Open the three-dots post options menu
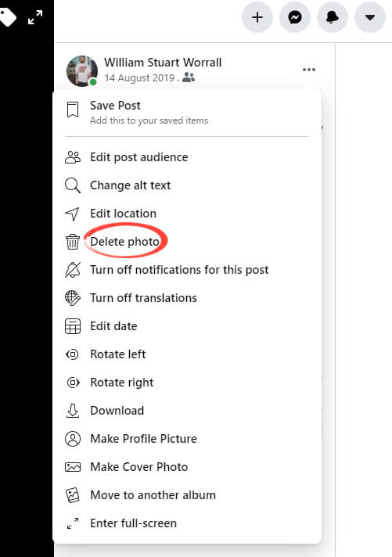 [x=309, y=70]
